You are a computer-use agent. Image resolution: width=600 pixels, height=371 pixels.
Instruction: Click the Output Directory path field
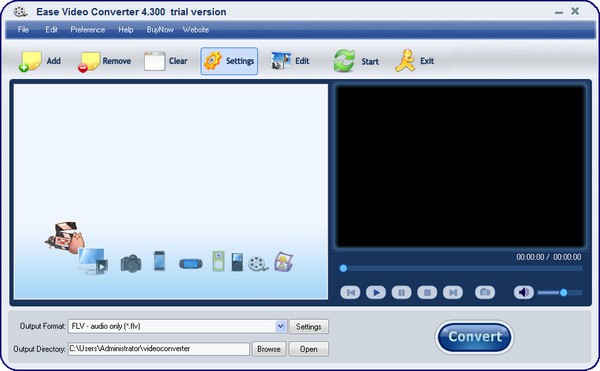tap(159, 349)
